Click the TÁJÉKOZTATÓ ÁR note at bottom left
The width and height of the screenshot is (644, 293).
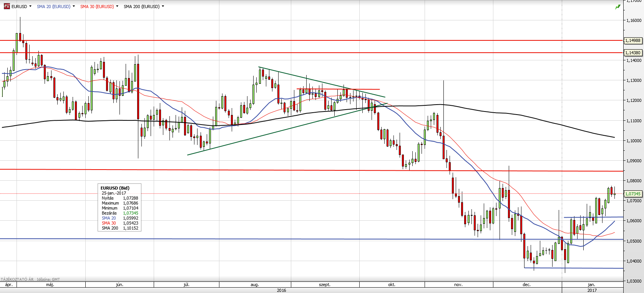point(17,280)
